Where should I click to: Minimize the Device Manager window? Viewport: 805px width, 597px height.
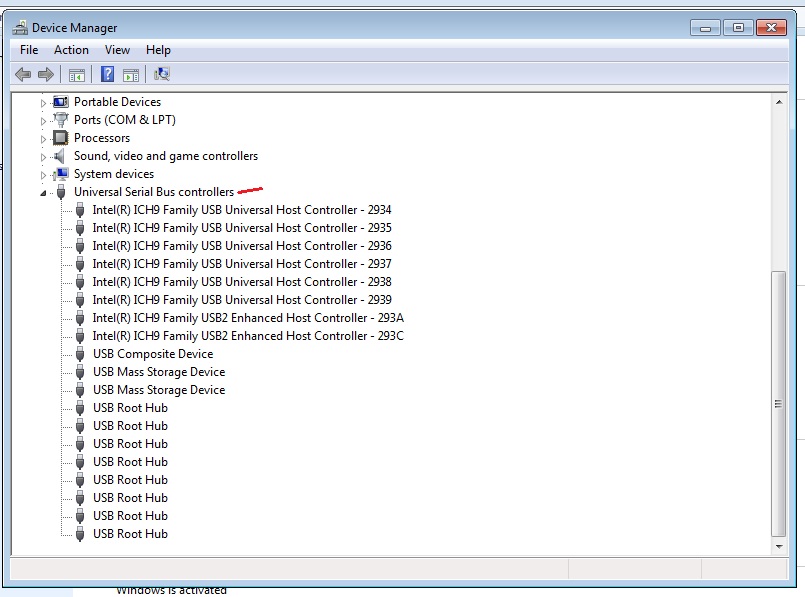pyautogui.click(x=705, y=28)
